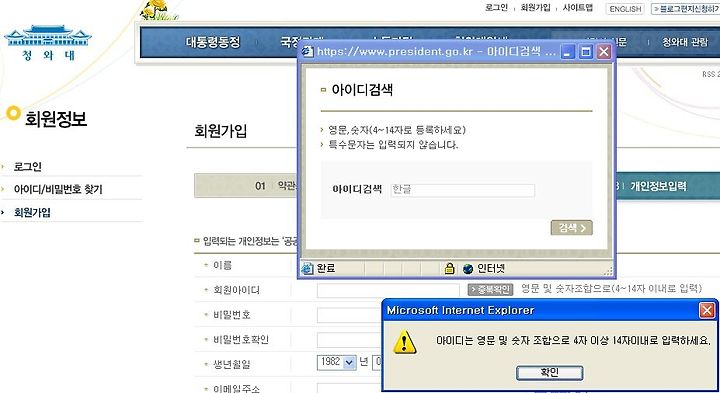Screen dimensions: 720x393
Task: Click the top 회원가입 link
Action: [x=535, y=8]
